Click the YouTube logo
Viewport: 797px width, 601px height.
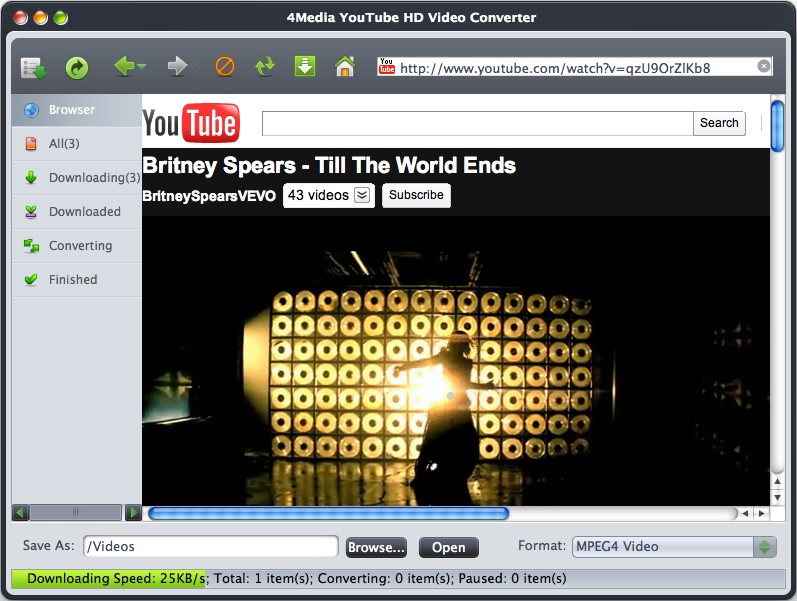[191, 123]
